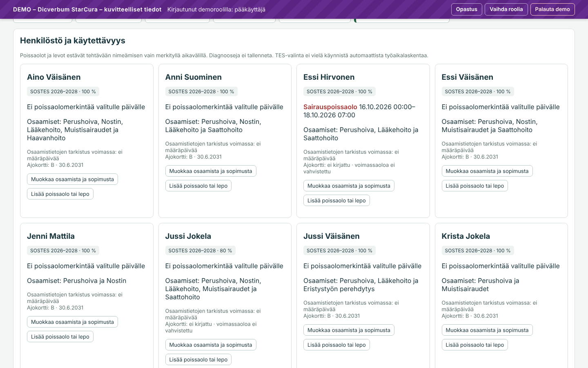The image size is (588, 368).
Task: Select the Anni Suominen name heading
Action: 194,77
